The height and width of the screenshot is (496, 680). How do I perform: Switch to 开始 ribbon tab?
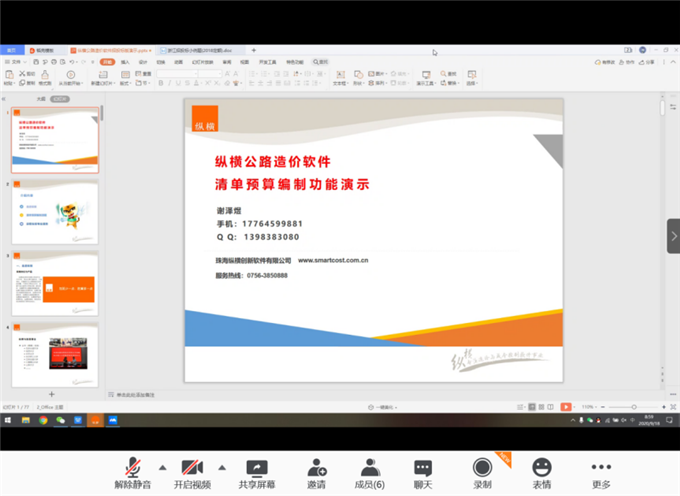pyautogui.click(x=107, y=62)
